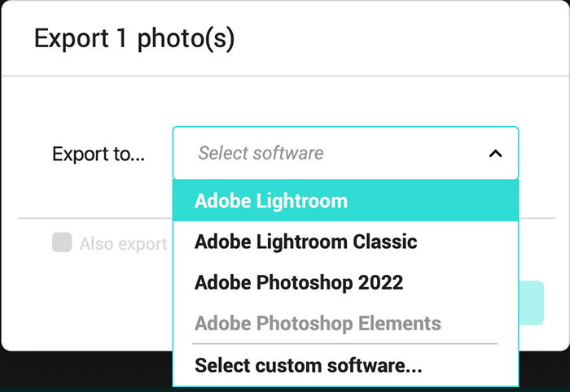
Task: Click the highlighted teal Adobe Lightroom row
Action: click(345, 201)
